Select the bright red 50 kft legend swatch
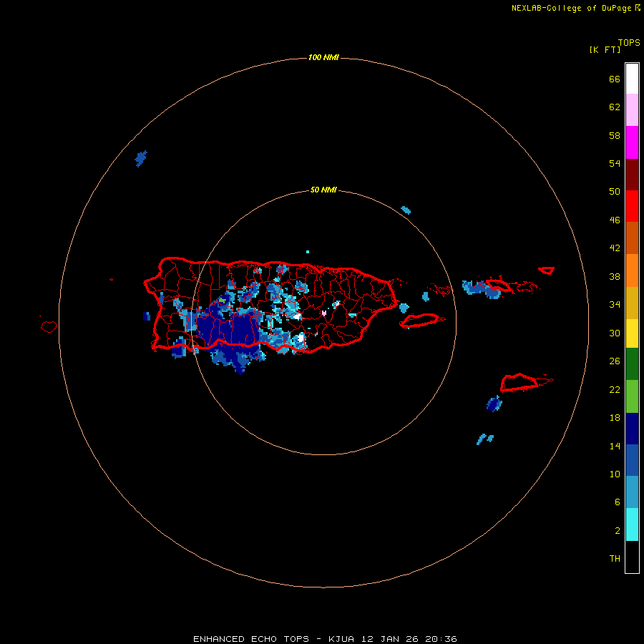Viewport: 644px width, 644px height. click(632, 206)
